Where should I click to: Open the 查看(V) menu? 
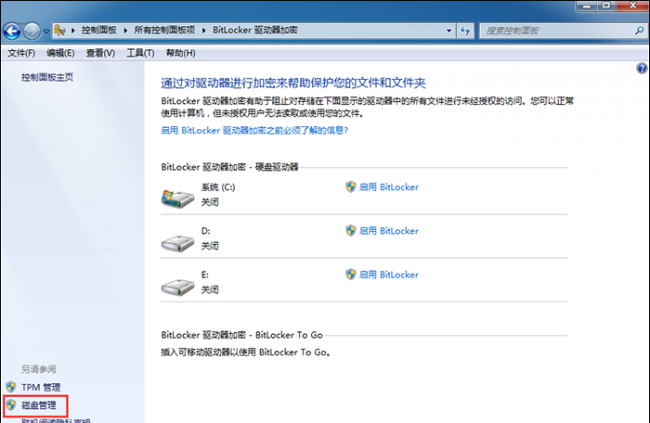[x=100, y=53]
